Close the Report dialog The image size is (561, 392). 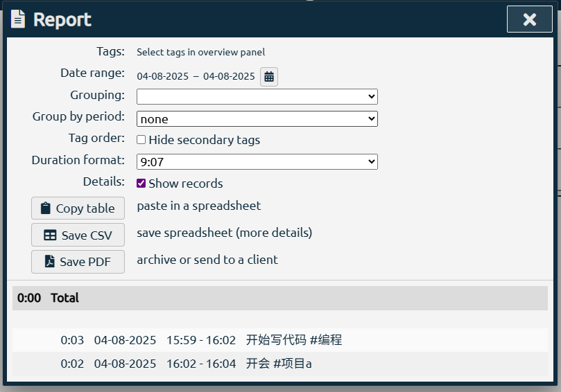[x=530, y=19]
